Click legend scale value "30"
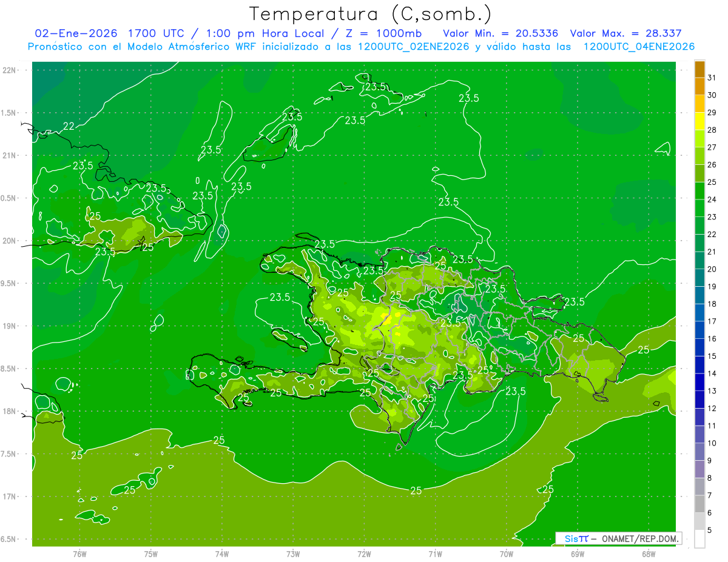Image resolution: width=728 pixels, height=562 pixels. point(712,95)
